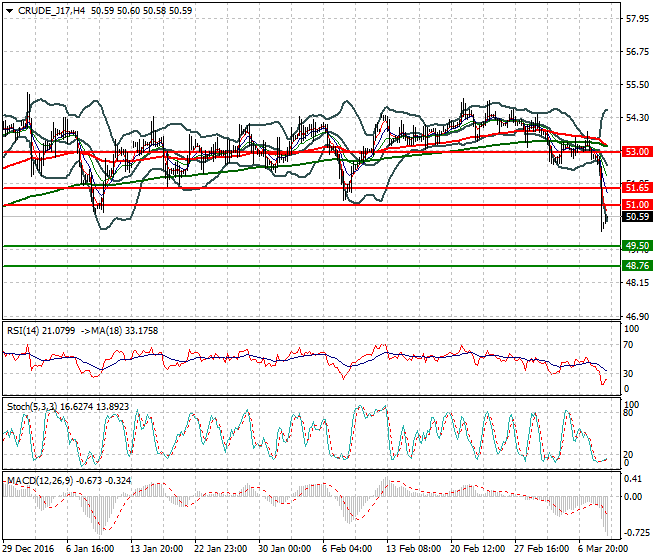Open the chart dropdown triangle beside CRUDE_J17

coord(9,11)
